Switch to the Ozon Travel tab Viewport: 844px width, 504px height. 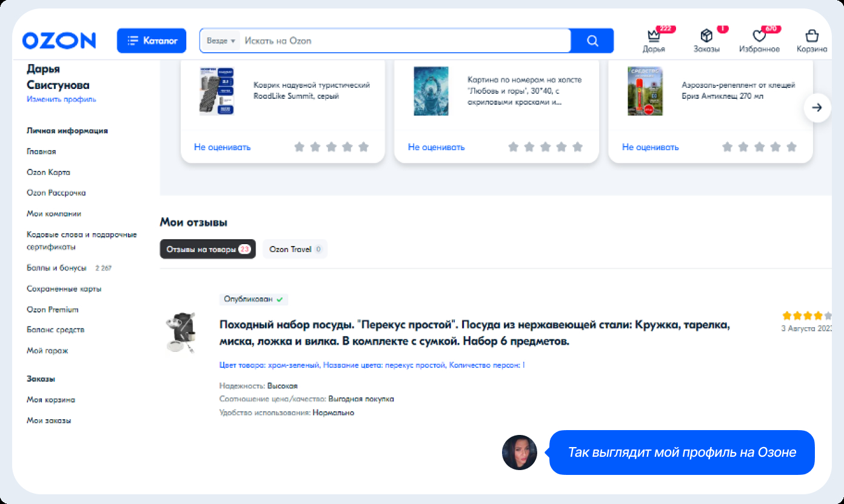tap(295, 249)
